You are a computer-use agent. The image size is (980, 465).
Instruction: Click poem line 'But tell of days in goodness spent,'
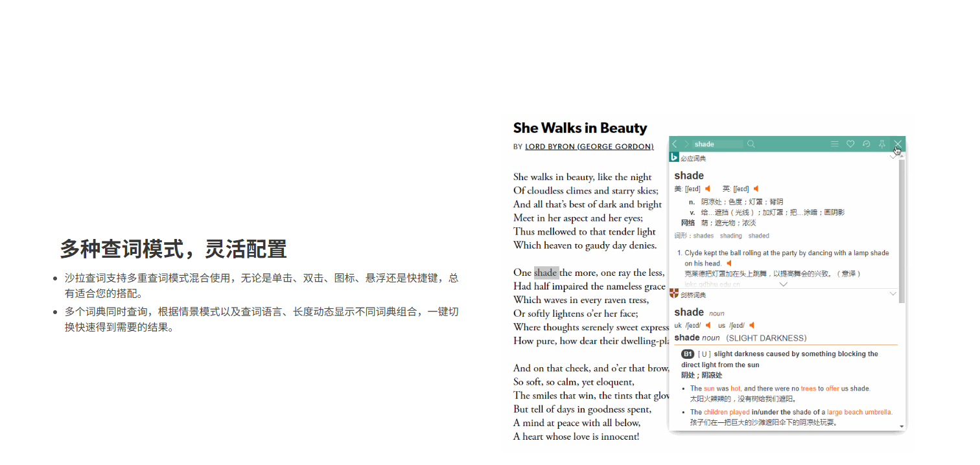pyautogui.click(x=582, y=409)
